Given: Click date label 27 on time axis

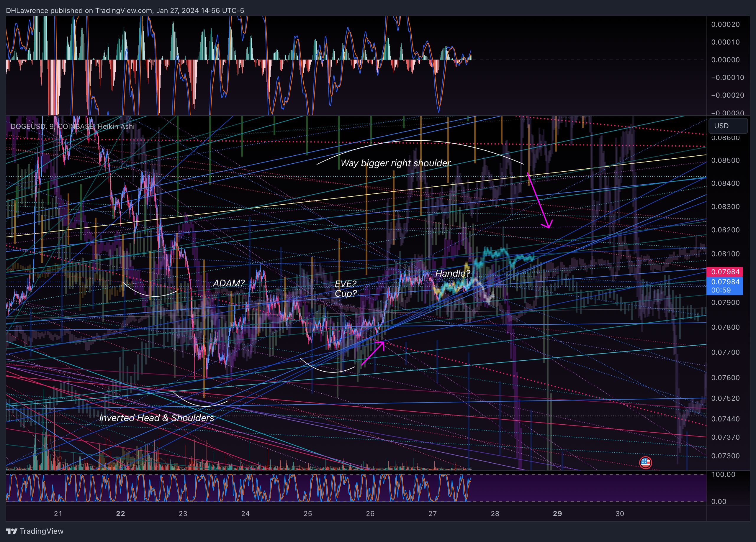Looking at the screenshot, I should [x=432, y=513].
